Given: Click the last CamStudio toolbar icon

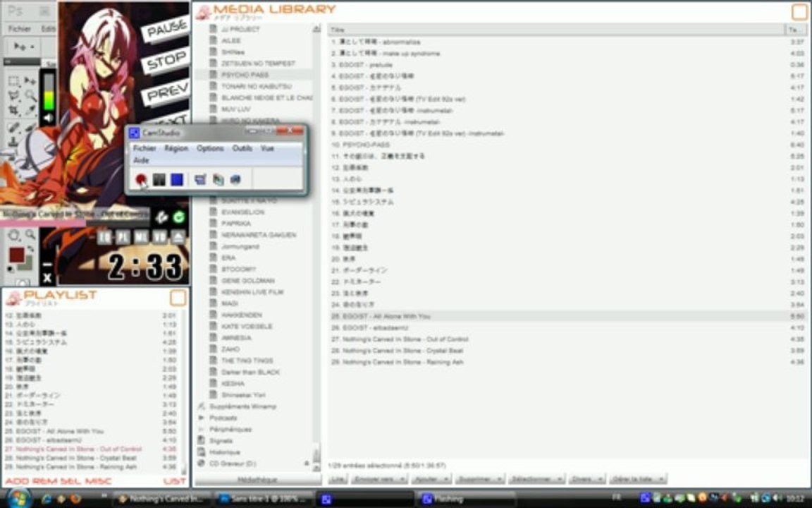Looking at the screenshot, I should click(235, 179).
